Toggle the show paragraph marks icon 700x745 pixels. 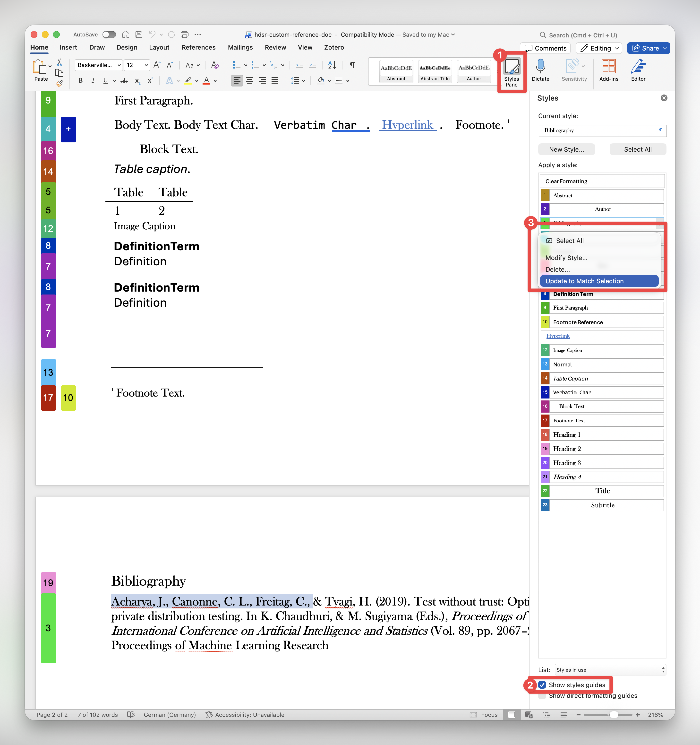(352, 65)
